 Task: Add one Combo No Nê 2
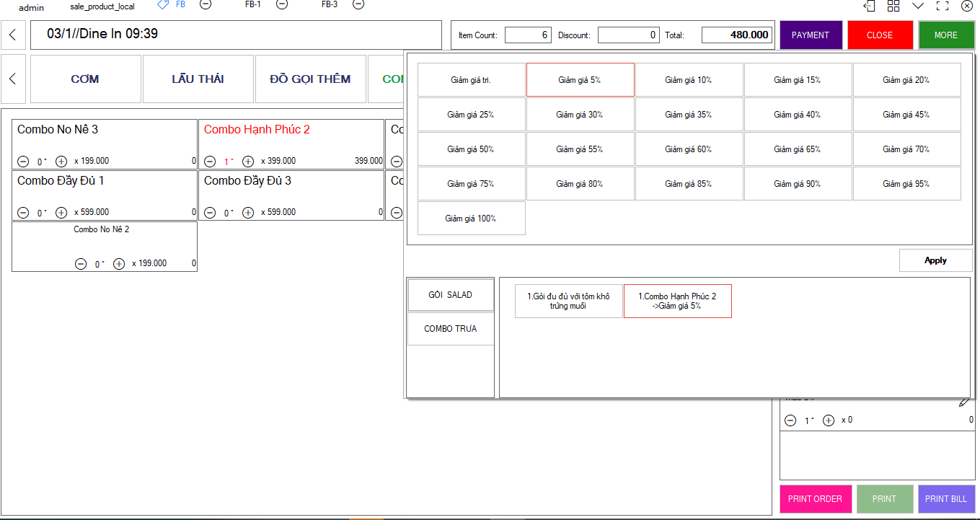pos(119,264)
